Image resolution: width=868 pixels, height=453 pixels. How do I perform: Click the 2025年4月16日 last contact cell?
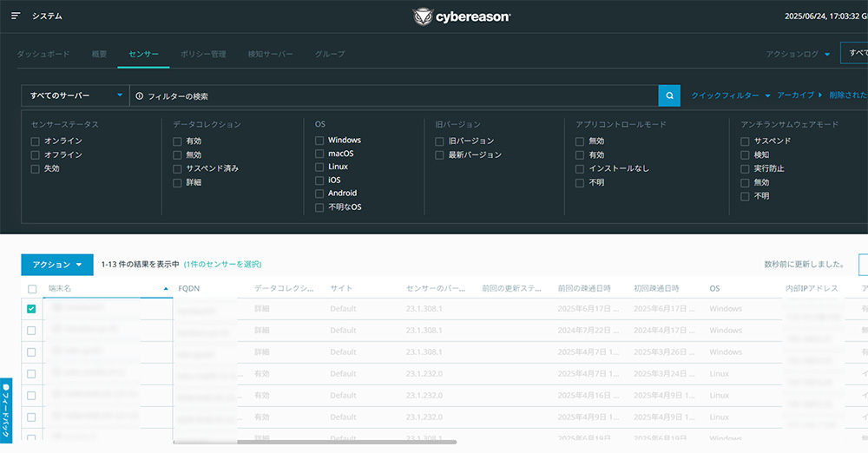589,396
